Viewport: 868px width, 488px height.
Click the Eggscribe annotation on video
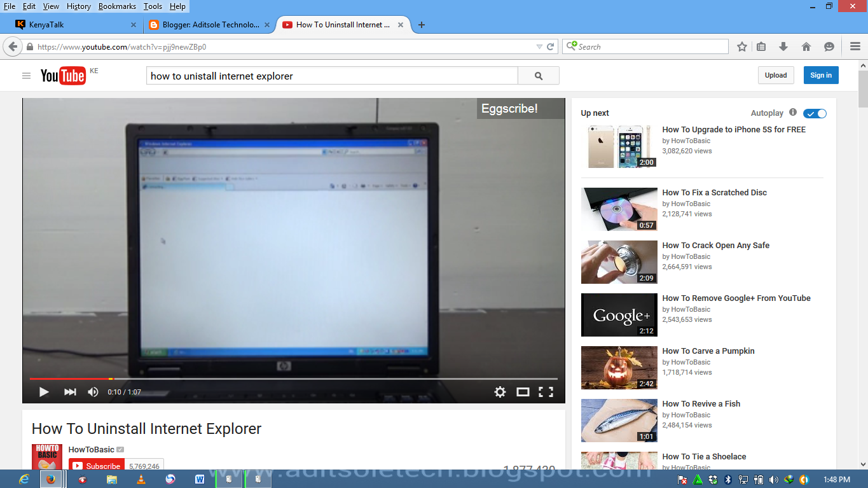click(520, 108)
